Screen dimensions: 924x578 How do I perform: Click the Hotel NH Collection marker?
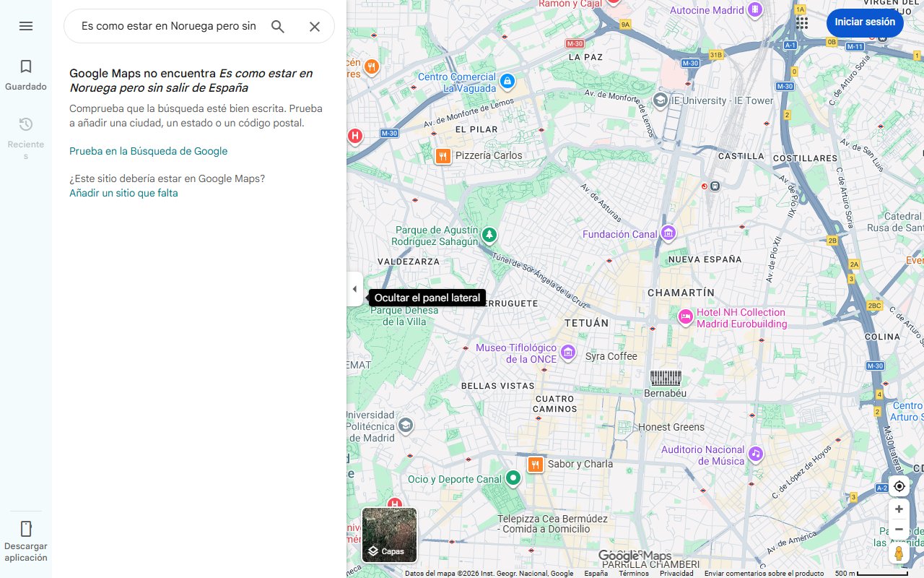pyautogui.click(x=686, y=316)
